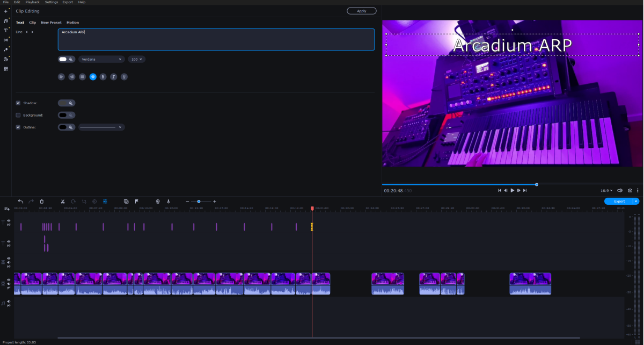Open the Playback menu
The width and height of the screenshot is (644, 345).
point(33,2)
